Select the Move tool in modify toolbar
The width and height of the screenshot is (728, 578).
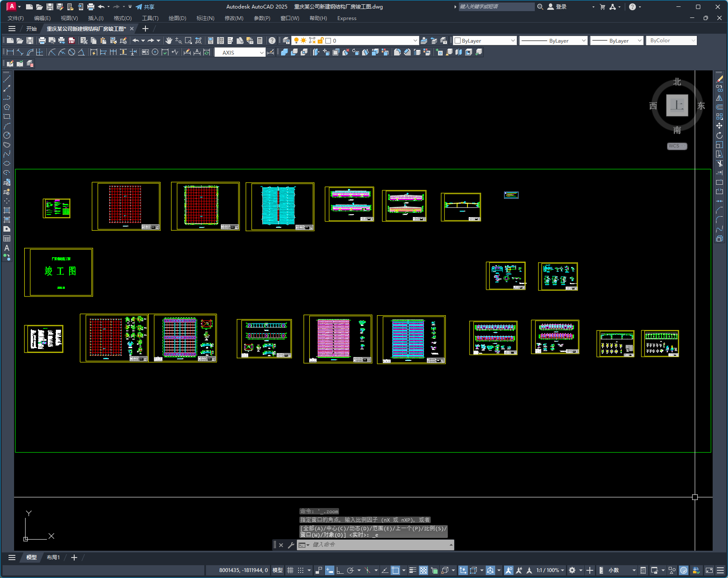[x=719, y=126]
